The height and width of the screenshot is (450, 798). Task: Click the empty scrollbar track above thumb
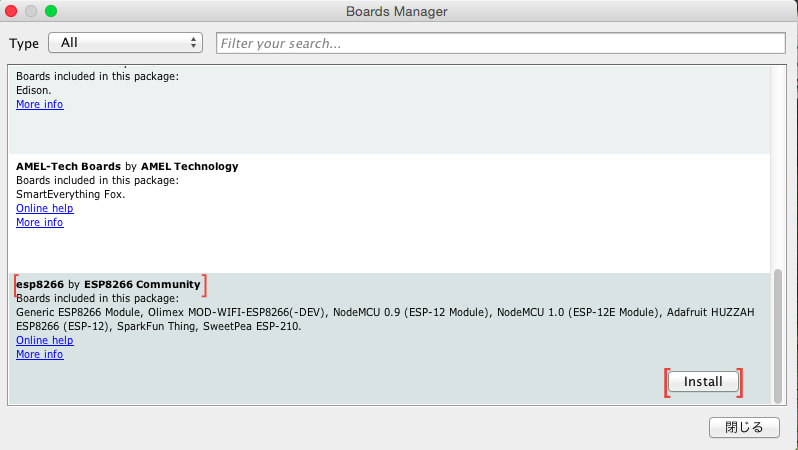(x=779, y=160)
